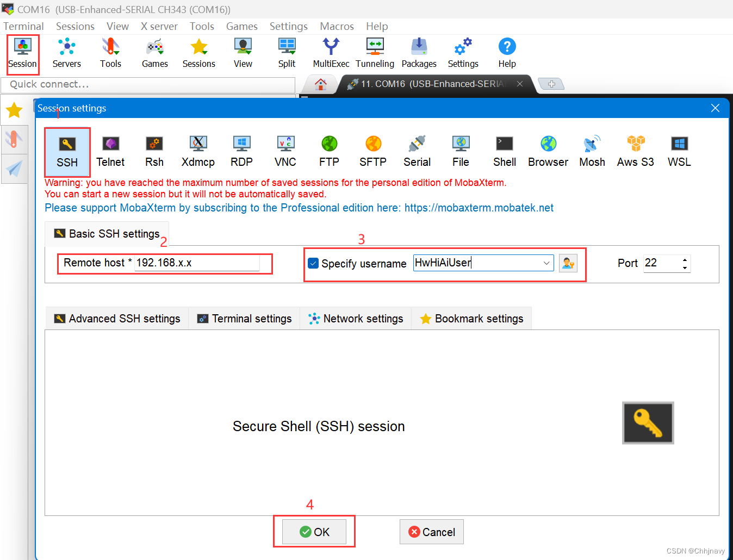Open the Tools menu
The image size is (733, 560).
[x=202, y=26]
